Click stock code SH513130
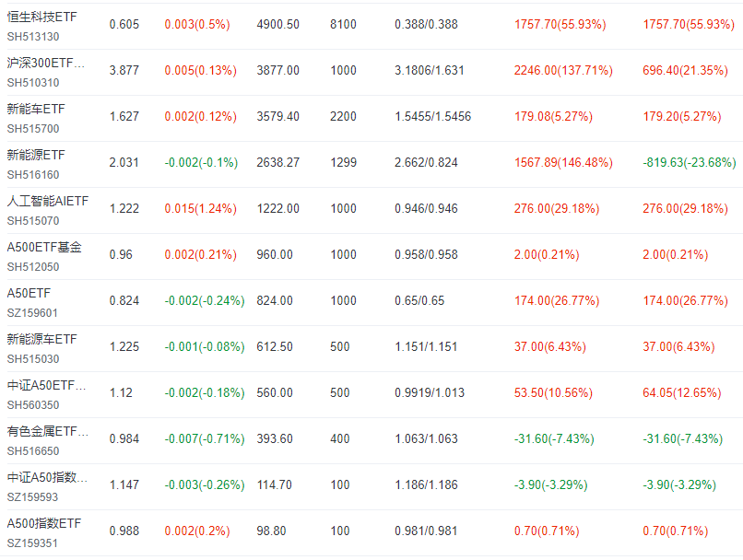This screenshot has height=560, width=743. pos(33,37)
